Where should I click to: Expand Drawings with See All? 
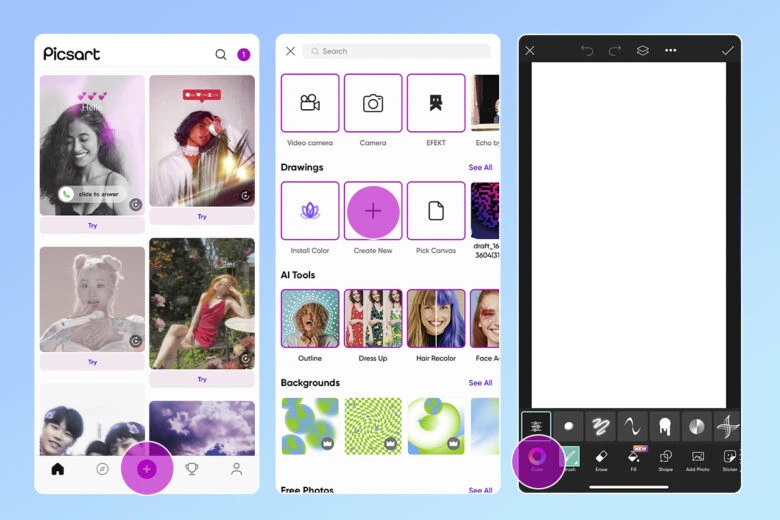480,168
